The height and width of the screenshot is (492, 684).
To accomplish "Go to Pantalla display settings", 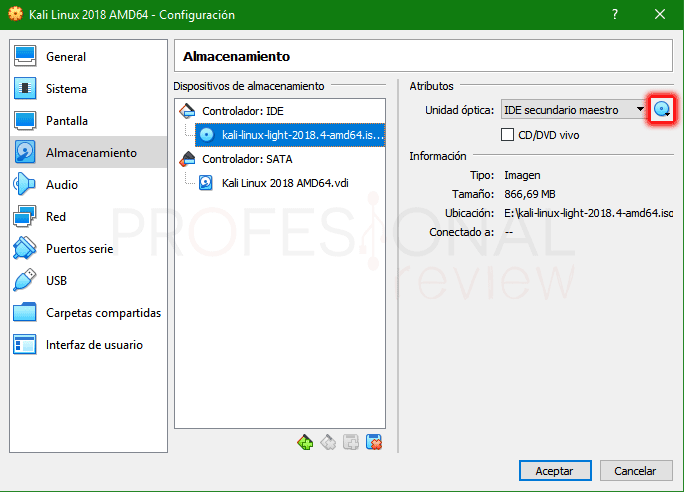I will [x=88, y=121].
